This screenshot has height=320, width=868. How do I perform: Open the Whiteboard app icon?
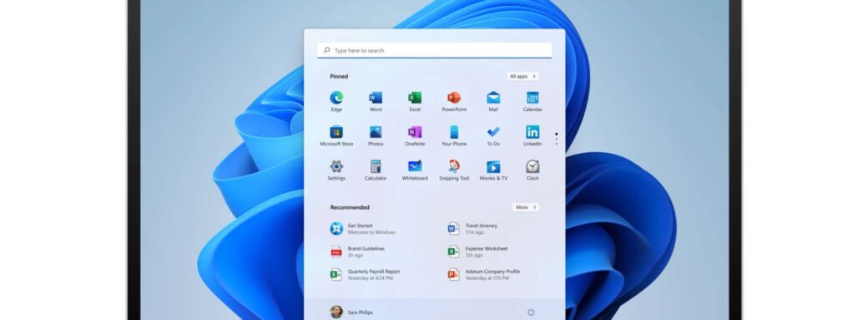pyautogui.click(x=415, y=166)
